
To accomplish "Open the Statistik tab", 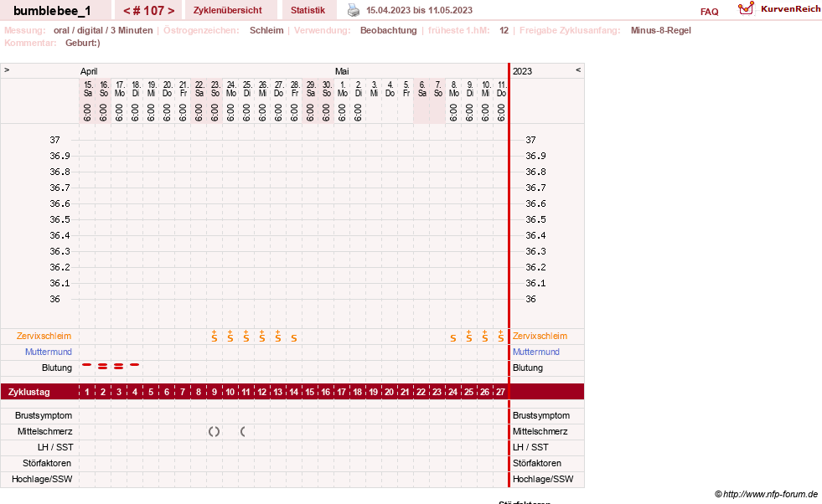I will pos(308,10).
